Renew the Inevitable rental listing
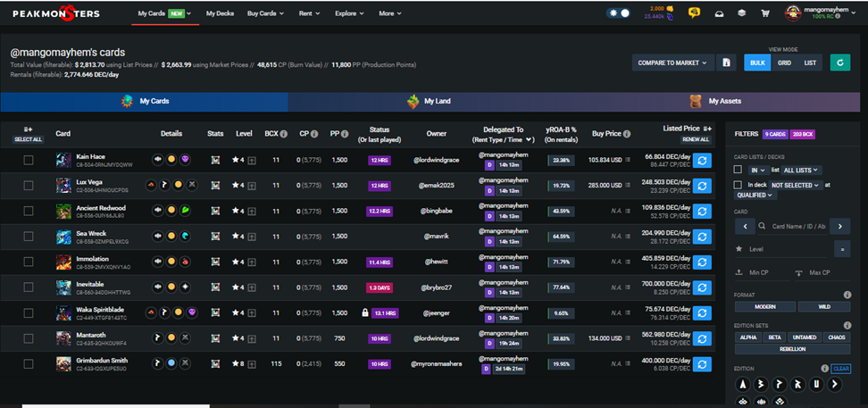868x408 pixels. point(701,287)
